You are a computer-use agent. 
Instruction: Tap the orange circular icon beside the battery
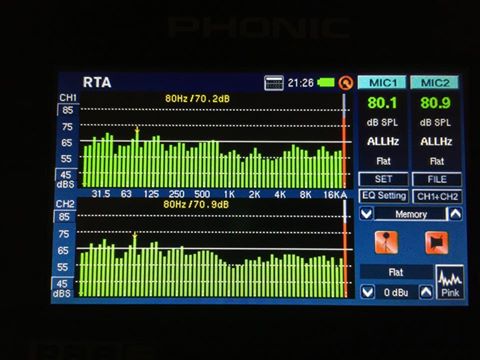tap(346, 83)
